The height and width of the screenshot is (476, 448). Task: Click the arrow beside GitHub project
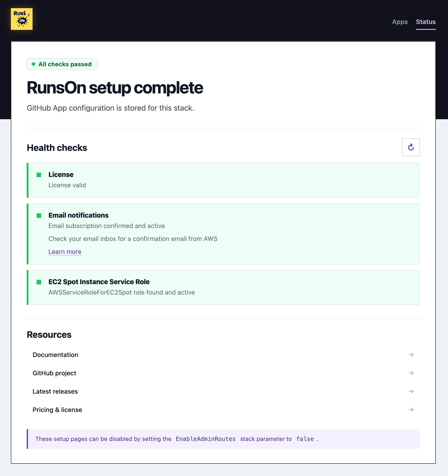[411, 373]
